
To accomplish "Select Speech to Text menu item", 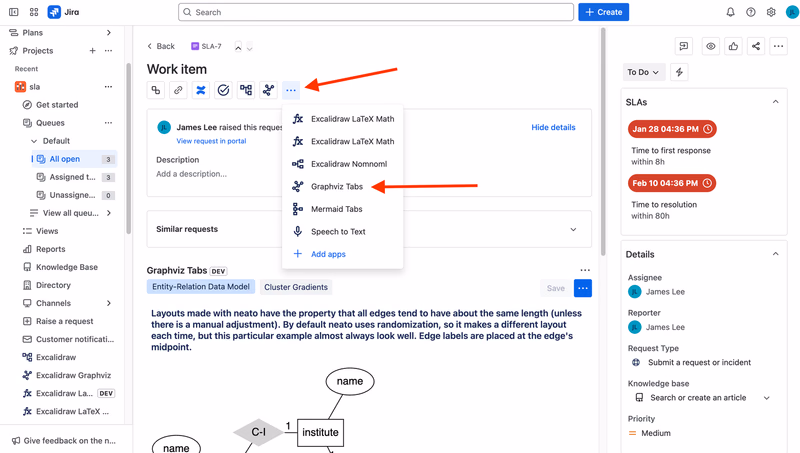I will 342,231.
